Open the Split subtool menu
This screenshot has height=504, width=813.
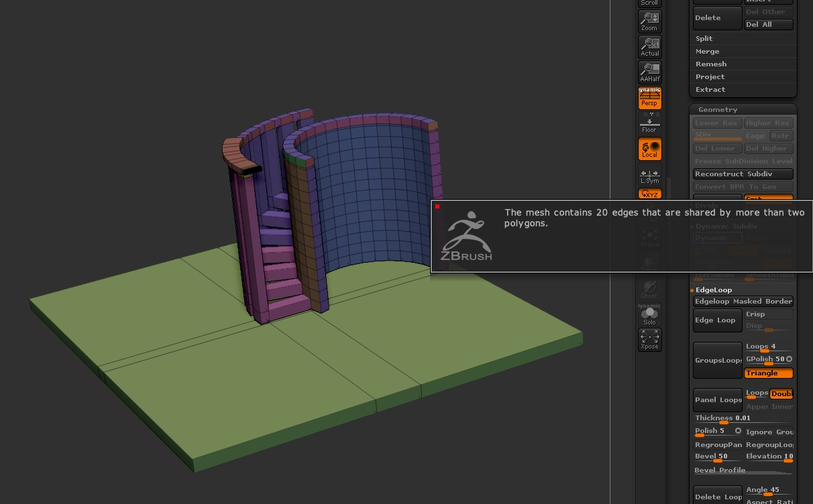[704, 39]
